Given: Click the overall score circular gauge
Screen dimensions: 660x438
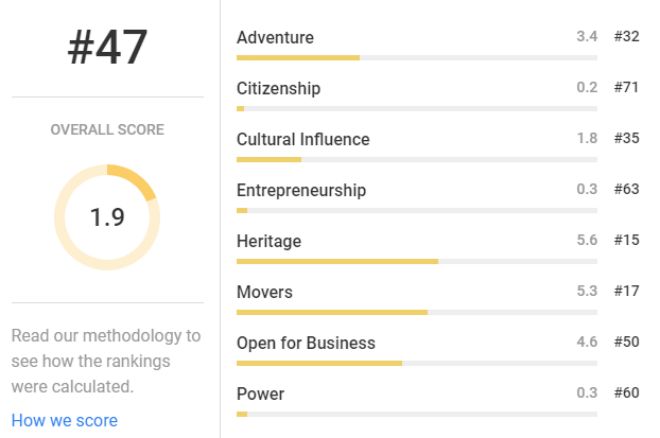Looking at the screenshot, I should [107, 217].
